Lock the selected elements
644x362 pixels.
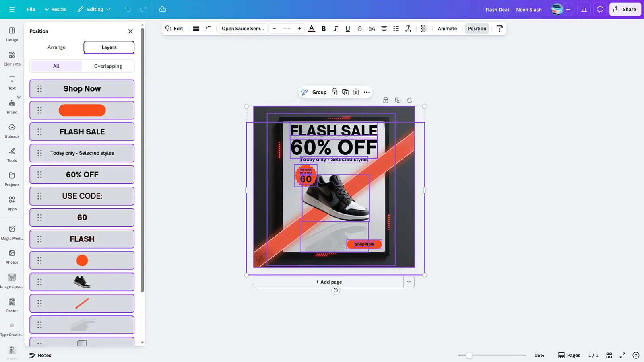click(x=334, y=92)
